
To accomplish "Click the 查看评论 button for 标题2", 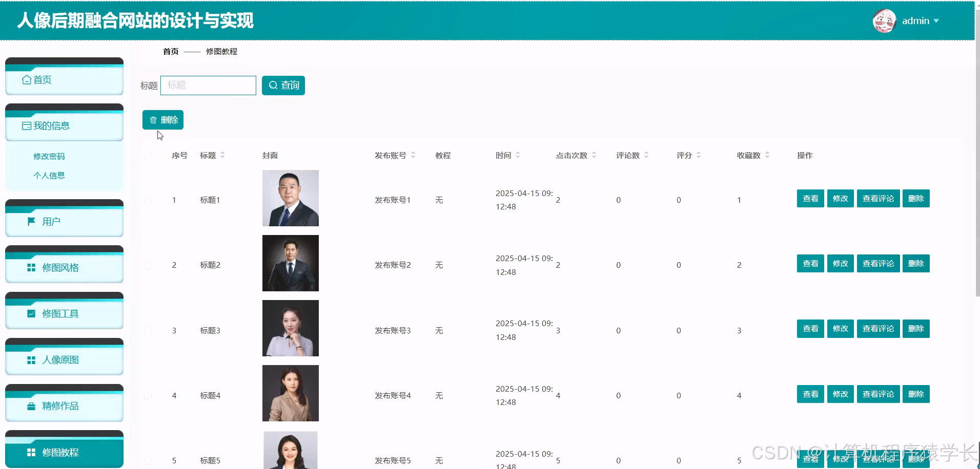I will [x=877, y=263].
